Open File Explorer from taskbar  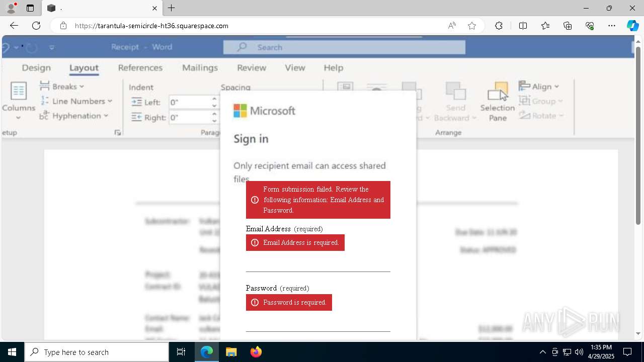(x=231, y=352)
